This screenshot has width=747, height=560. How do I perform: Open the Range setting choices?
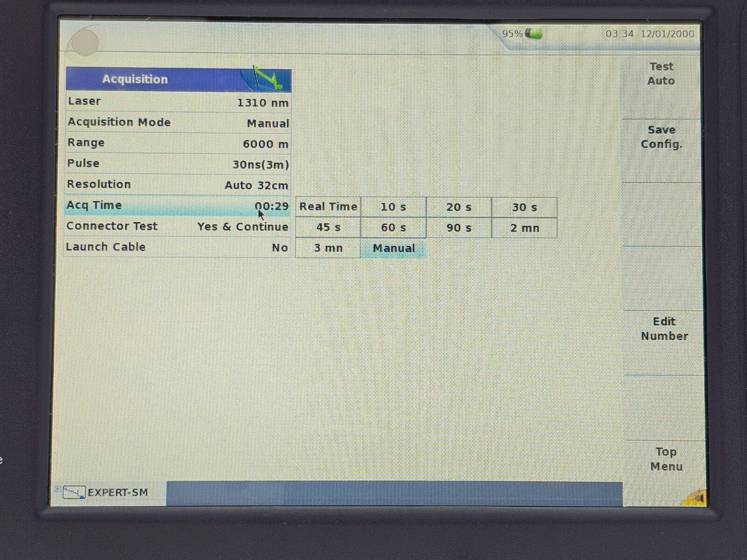pyautogui.click(x=177, y=143)
